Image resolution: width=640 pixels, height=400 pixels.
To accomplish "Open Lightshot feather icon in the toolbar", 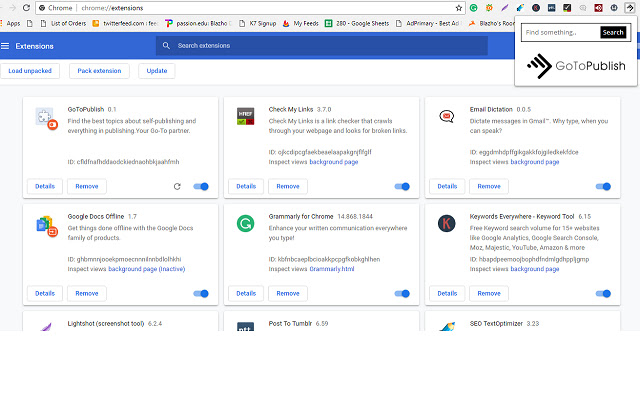I will (505, 8).
